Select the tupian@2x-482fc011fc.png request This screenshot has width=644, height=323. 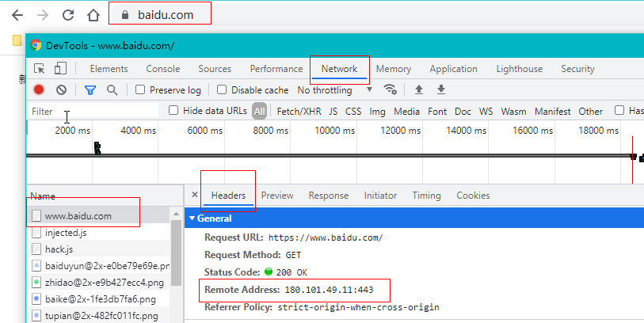click(x=98, y=316)
